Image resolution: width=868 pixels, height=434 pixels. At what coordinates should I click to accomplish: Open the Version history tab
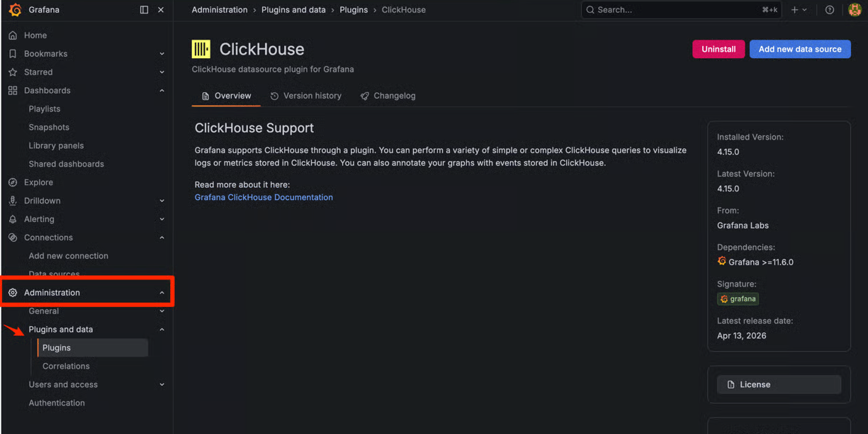(x=305, y=96)
